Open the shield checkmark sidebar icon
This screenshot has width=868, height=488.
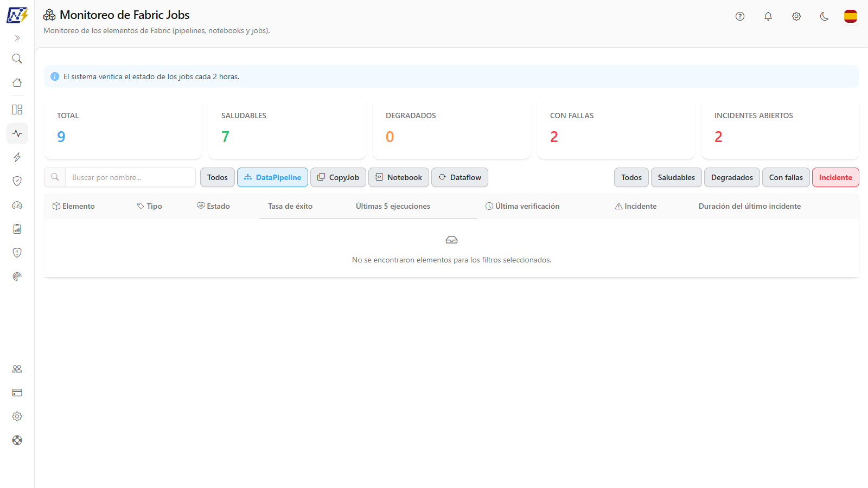point(17,181)
